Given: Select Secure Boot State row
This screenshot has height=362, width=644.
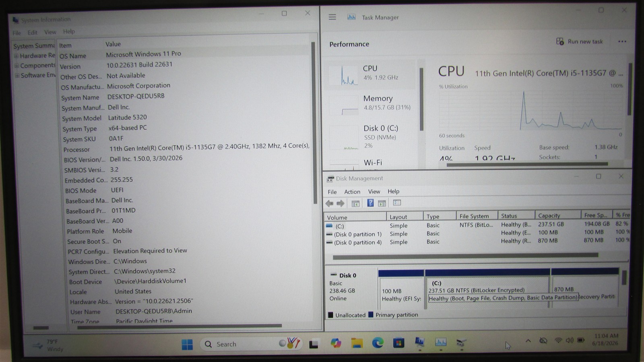Looking at the screenshot, I should [x=189, y=241].
